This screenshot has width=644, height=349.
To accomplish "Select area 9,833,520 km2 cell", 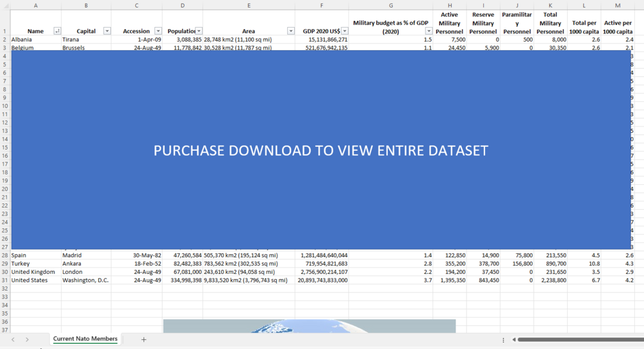I will (249, 280).
